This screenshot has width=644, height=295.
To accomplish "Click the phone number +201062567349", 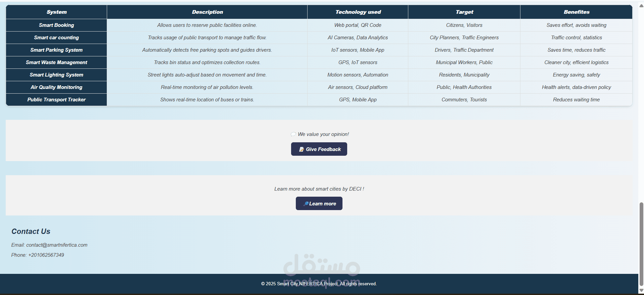I will (46, 255).
